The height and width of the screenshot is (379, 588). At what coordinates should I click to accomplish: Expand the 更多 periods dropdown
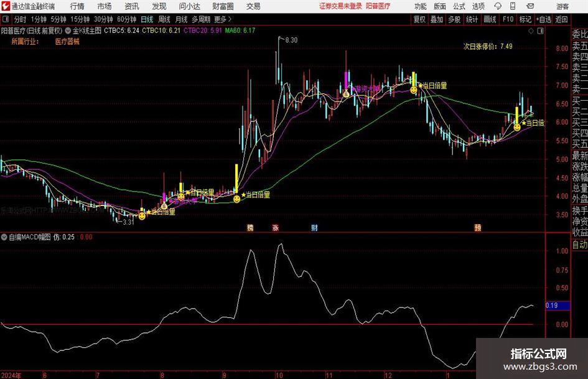coord(223,19)
